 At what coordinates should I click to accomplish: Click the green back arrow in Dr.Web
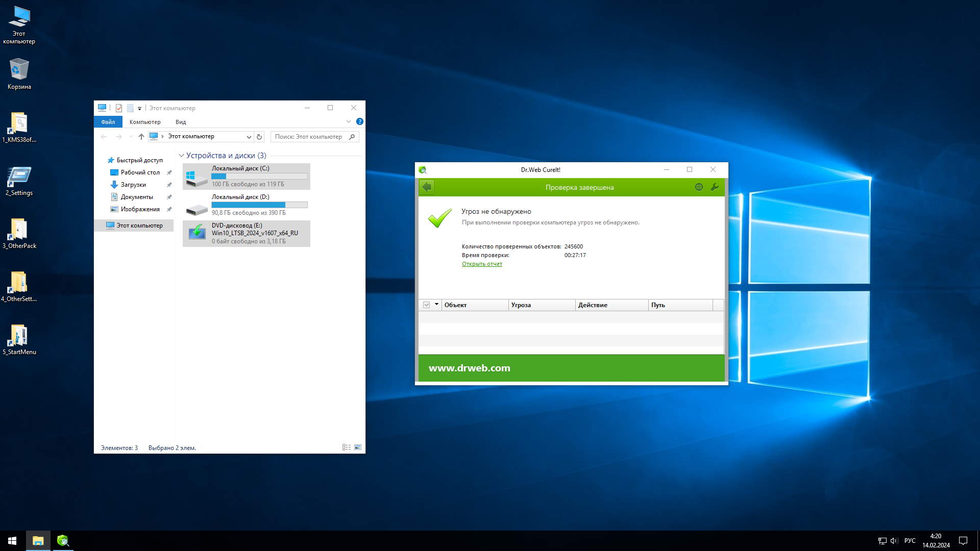tap(427, 187)
